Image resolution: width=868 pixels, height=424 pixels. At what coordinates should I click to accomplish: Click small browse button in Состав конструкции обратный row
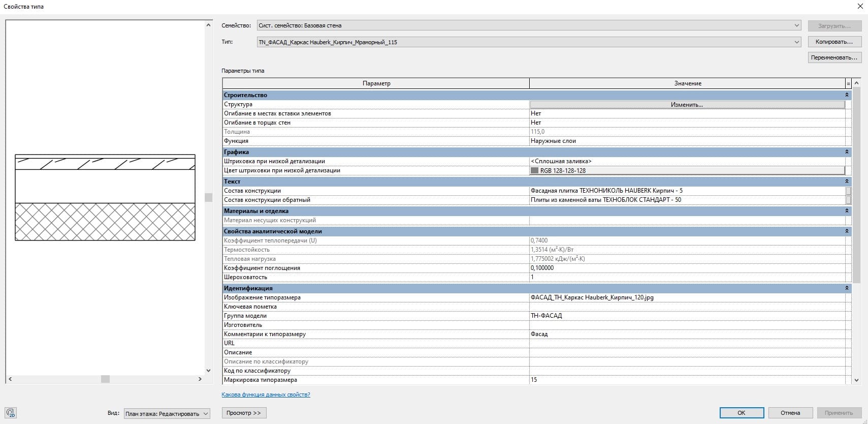[x=848, y=200]
